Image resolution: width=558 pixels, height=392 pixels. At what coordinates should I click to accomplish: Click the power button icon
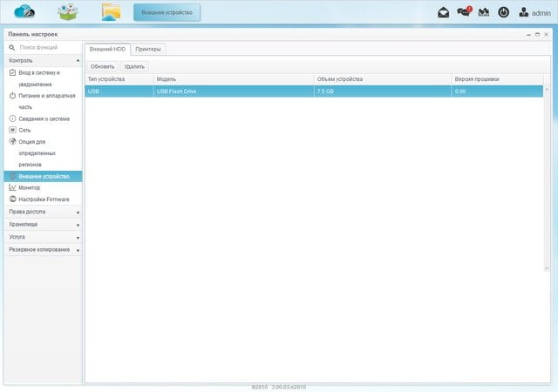503,12
